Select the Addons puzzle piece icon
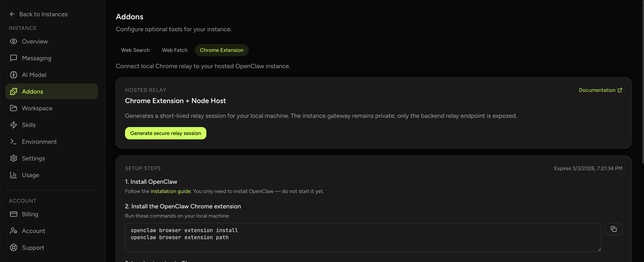 14,91
